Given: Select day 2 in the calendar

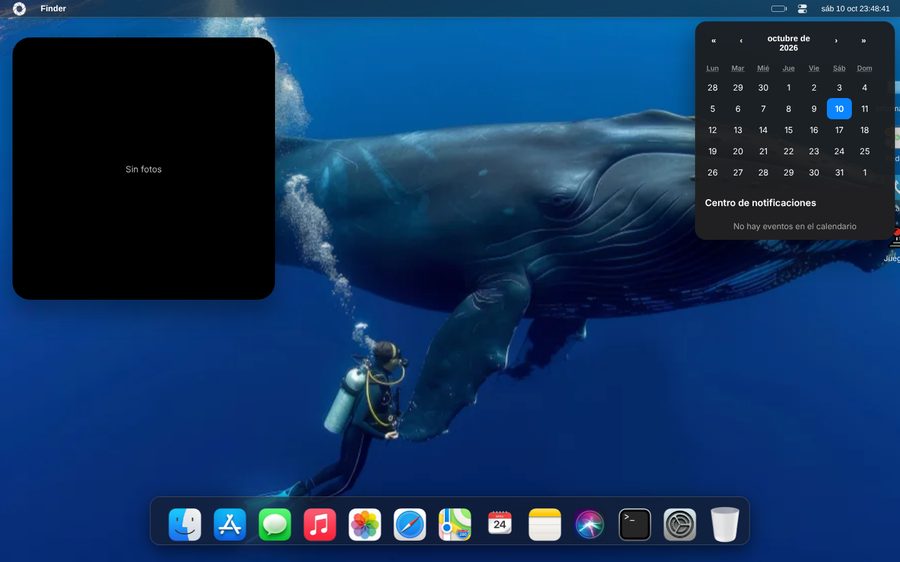Looking at the screenshot, I should click(x=814, y=87).
